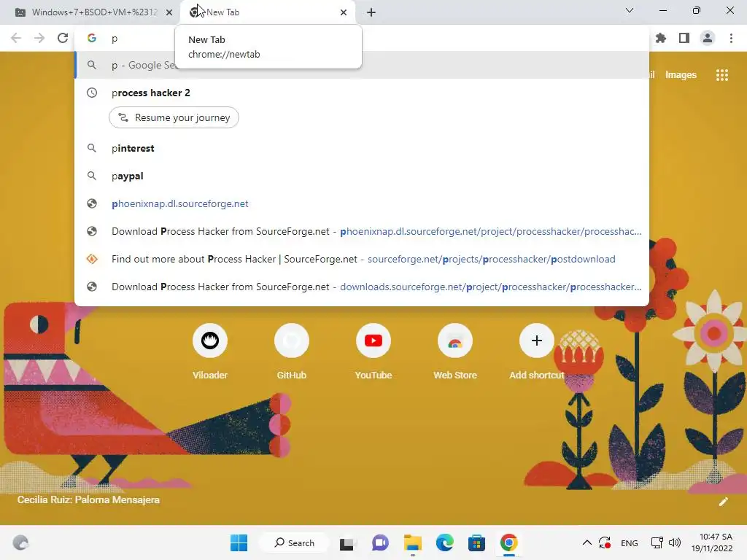Open Chrome's three-dot menu
This screenshot has height=560, width=747.
click(731, 38)
